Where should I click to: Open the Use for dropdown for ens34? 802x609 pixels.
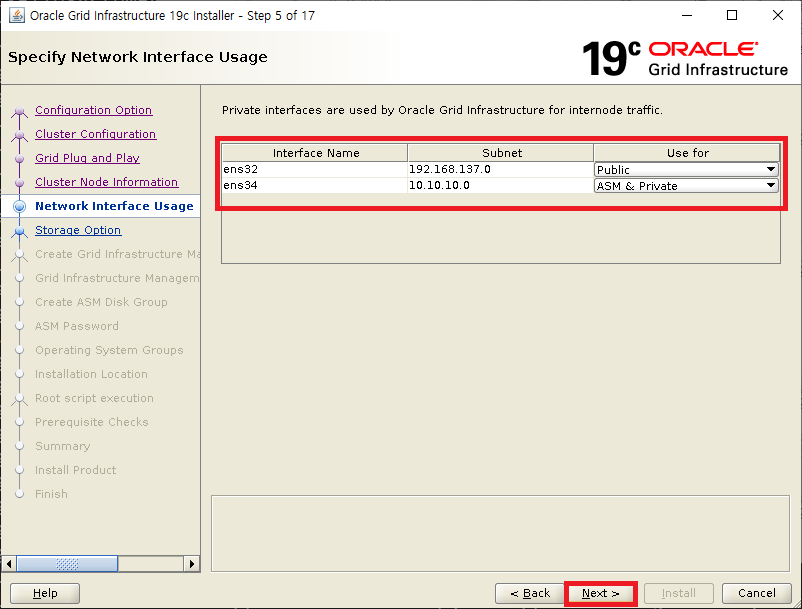(x=686, y=186)
